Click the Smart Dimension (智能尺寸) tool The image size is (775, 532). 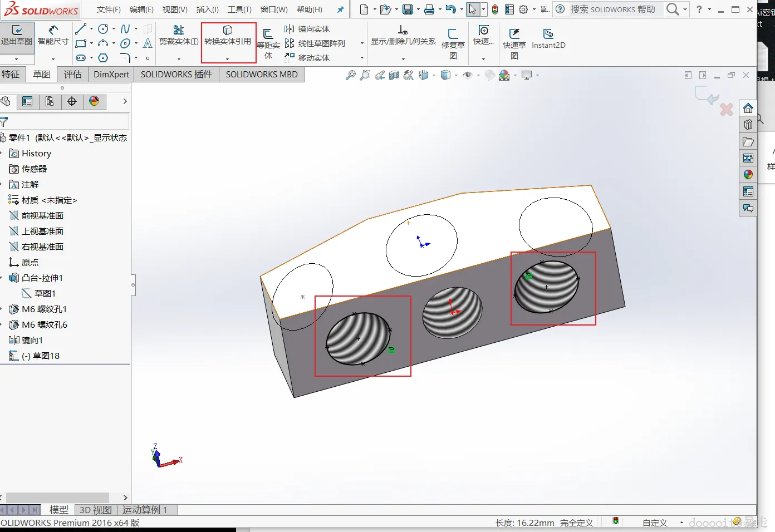pos(53,35)
